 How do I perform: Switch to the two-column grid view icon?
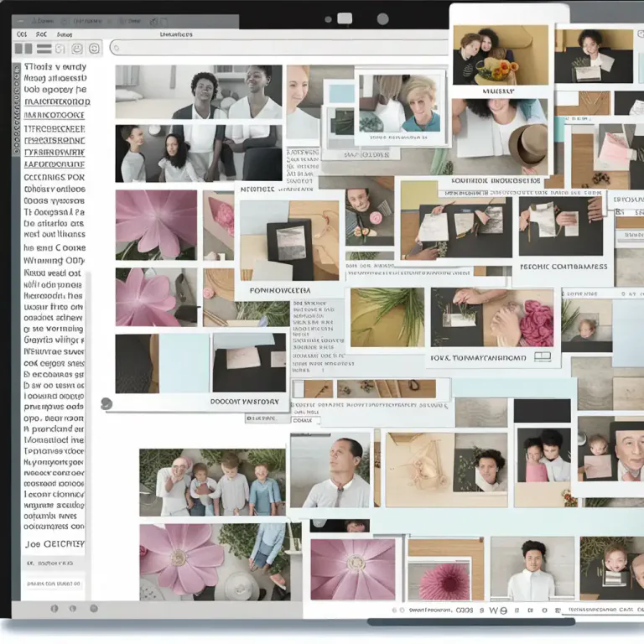tap(23, 49)
